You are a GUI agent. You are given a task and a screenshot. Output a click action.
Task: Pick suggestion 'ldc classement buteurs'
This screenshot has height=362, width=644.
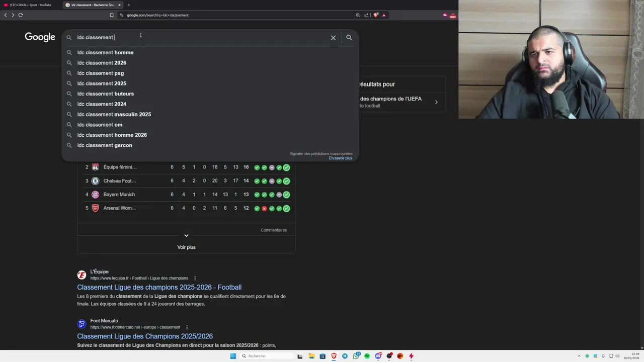click(x=210, y=94)
